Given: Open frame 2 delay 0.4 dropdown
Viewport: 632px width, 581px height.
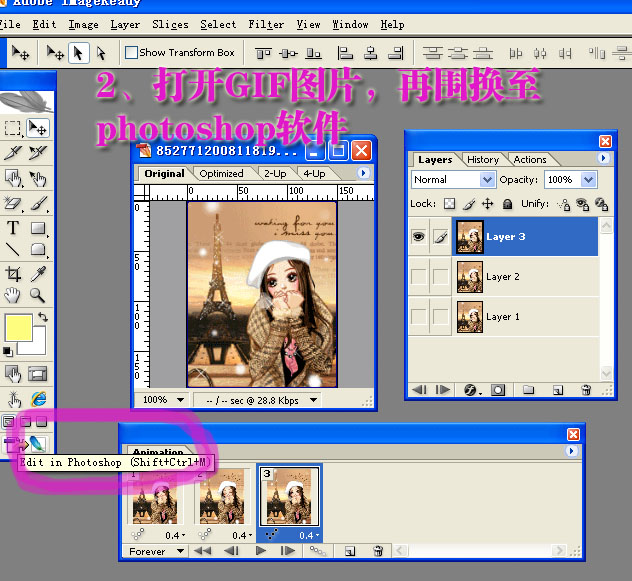Looking at the screenshot, I should [242, 535].
